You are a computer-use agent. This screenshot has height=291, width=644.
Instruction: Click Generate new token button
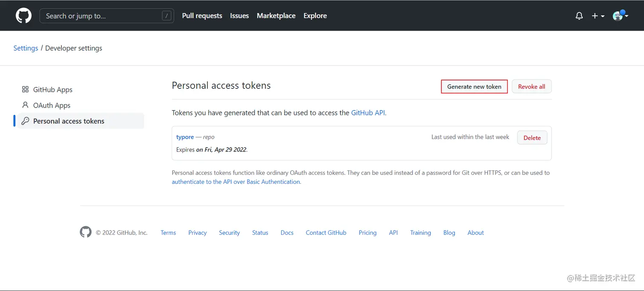tap(474, 86)
